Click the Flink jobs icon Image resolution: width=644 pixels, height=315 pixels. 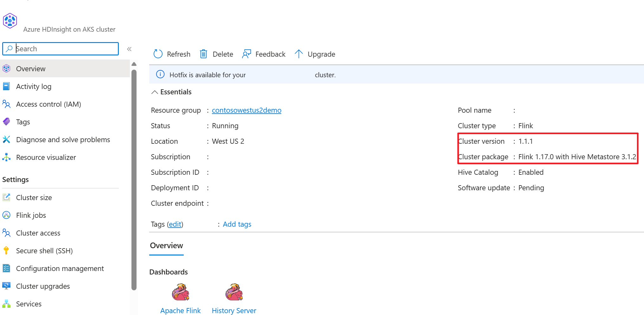6,215
